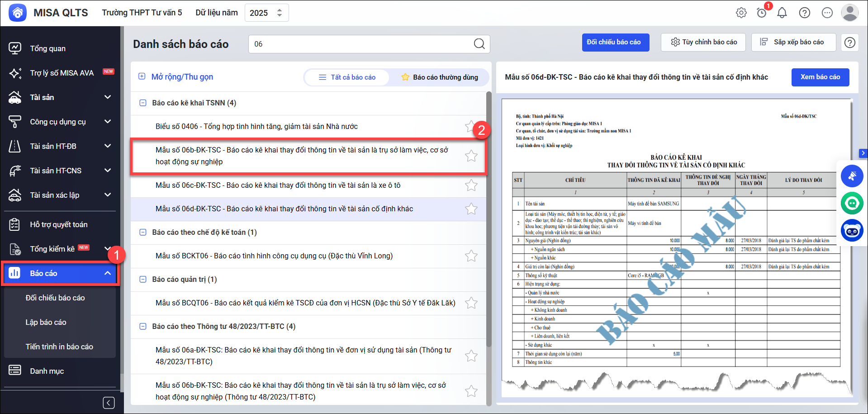Expand the Công cụ dụng cụ chevron
Image resolution: width=868 pixels, height=414 pixels.
pos(108,122)
